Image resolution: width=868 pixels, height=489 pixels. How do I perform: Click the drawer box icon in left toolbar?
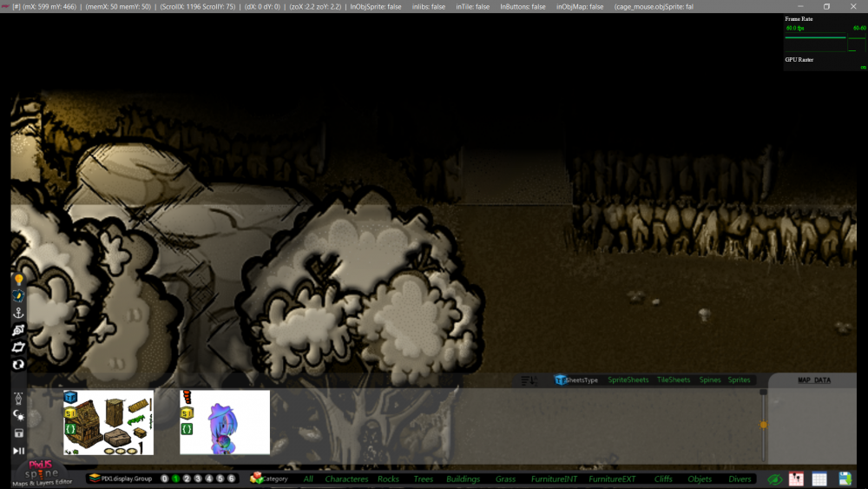coord(18,433)
